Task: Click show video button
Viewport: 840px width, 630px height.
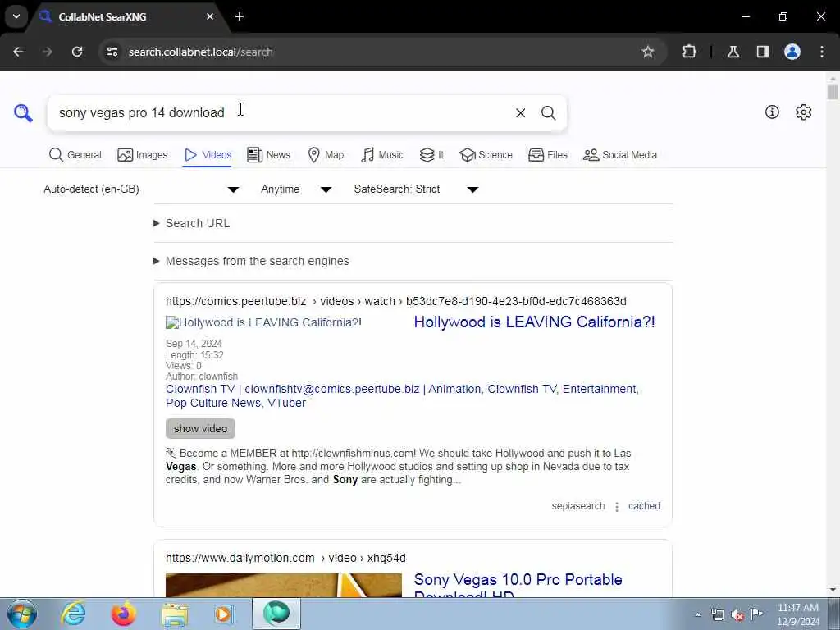Action: coord(200,428)
